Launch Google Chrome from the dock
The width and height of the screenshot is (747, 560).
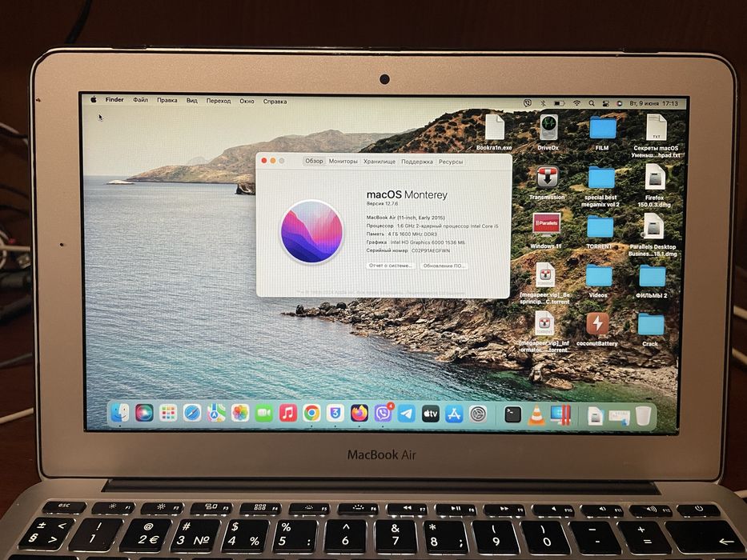click(x=311, y=413)
